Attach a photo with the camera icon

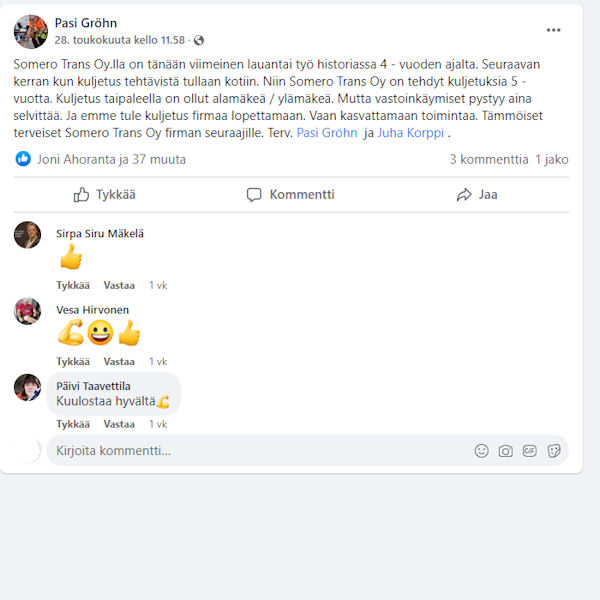point(505,451)
